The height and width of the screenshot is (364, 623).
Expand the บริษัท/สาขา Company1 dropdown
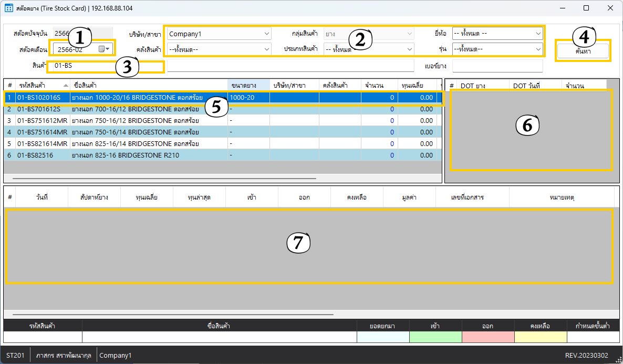[x=266, y=34]
